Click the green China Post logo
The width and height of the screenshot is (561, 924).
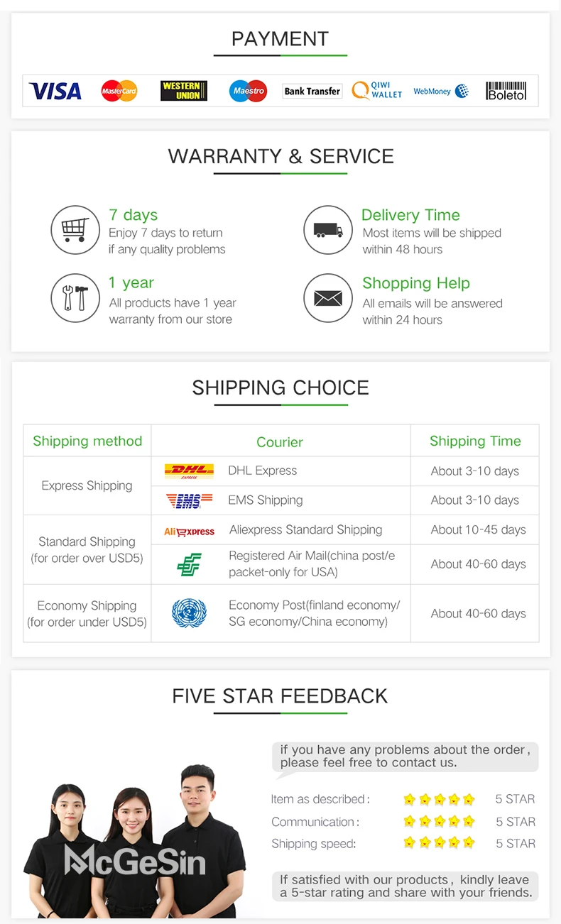coord(189,564)
